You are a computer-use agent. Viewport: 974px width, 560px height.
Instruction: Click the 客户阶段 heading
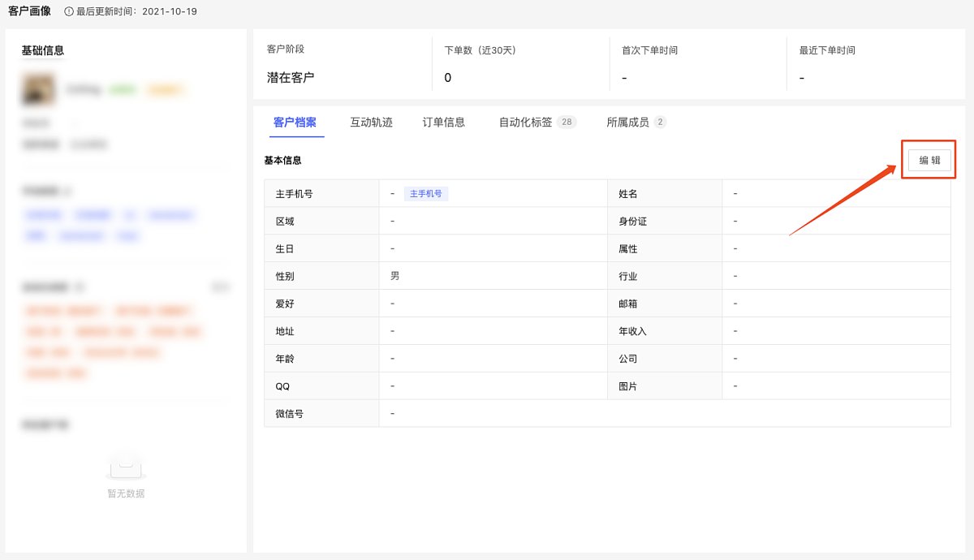(286, 50)
